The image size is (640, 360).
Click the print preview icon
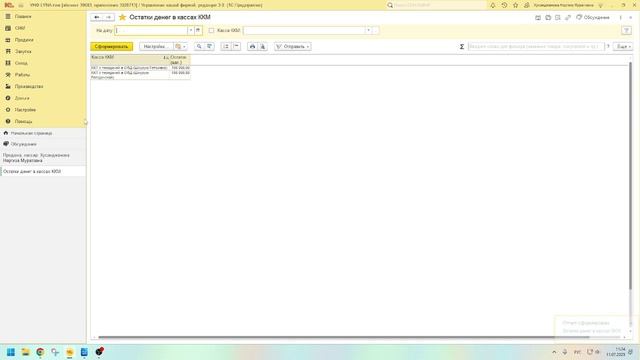pos(263,47)
